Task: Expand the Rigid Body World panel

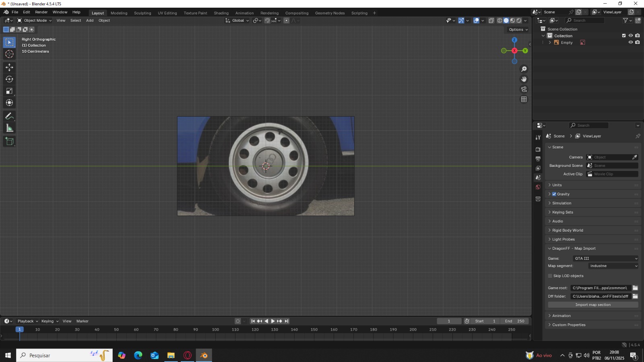Action: click(568, 230)
